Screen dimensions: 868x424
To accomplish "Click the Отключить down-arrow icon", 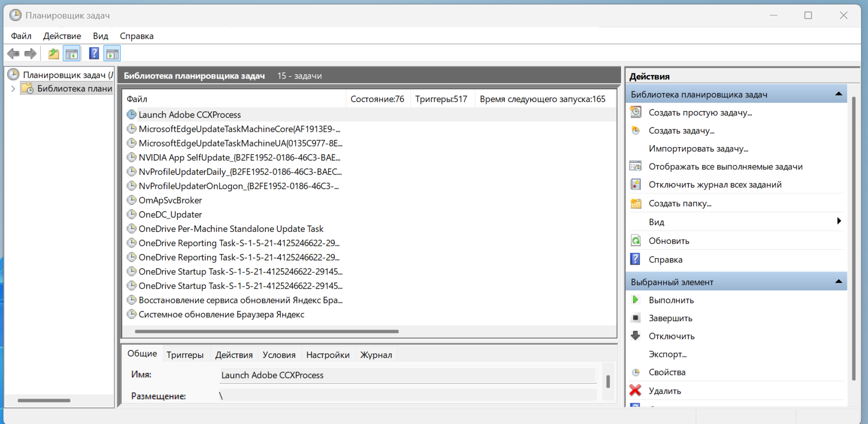I will pos(636,336).
